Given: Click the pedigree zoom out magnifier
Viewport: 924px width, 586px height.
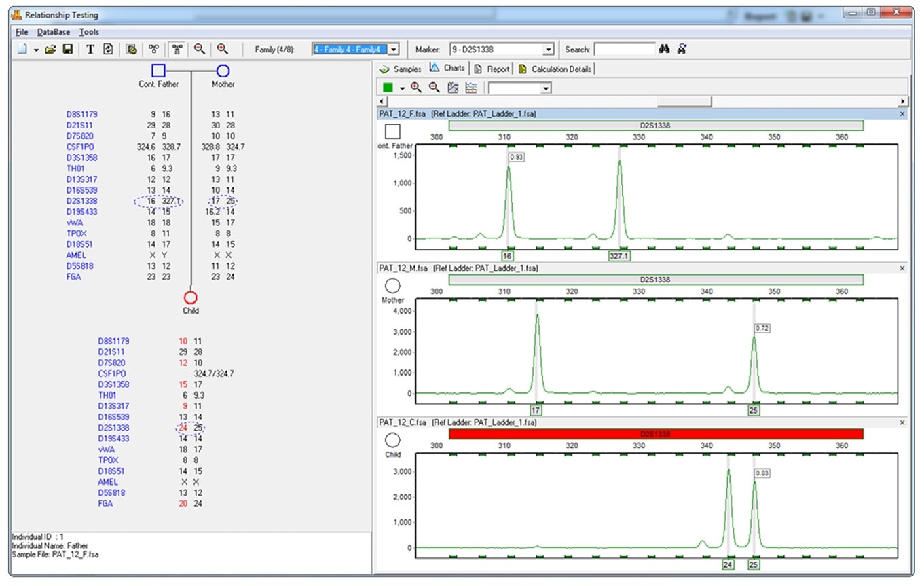Looking at the screenshot, I should point(200,49).
